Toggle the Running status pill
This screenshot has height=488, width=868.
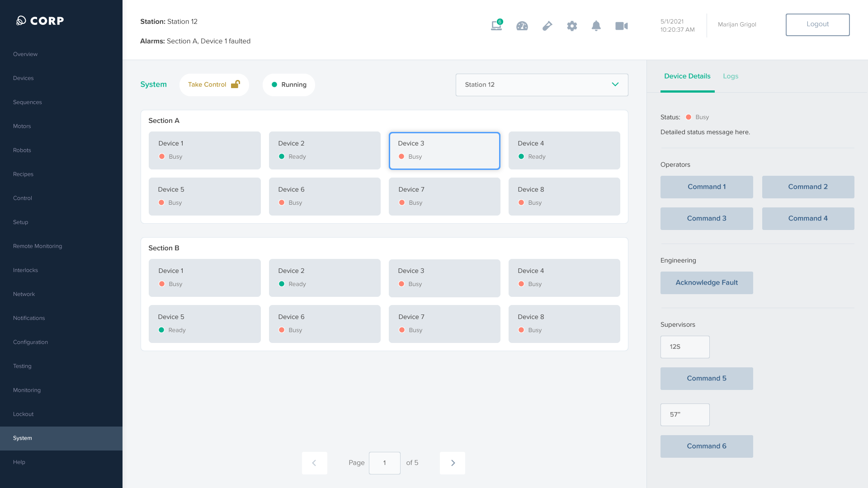(289, 84)
